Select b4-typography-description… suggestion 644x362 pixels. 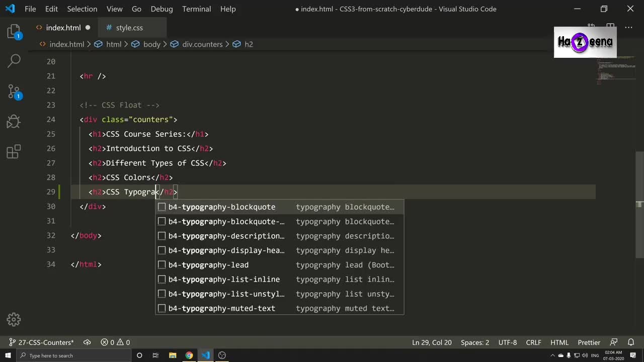pyautogui.click(x=279, y=236)
